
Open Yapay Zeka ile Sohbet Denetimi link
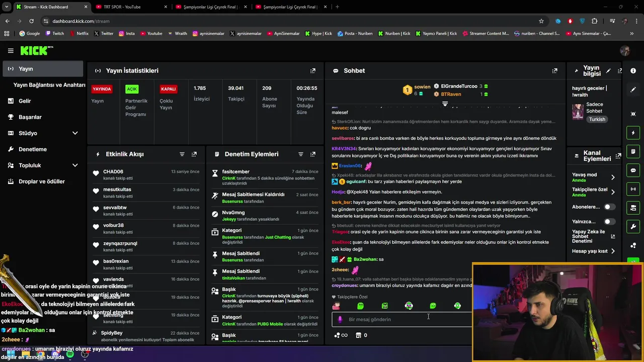[594, 236]
